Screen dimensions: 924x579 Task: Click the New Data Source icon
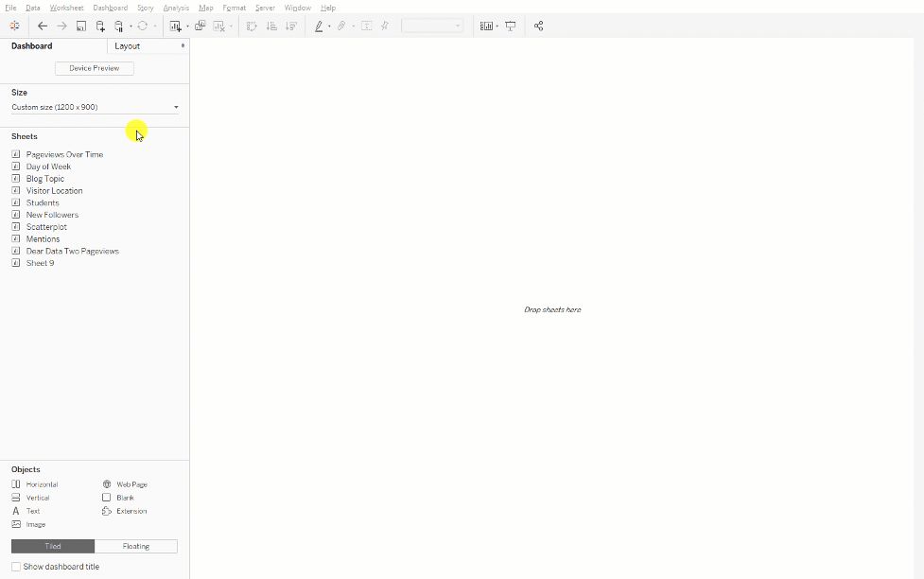(100, 26)
